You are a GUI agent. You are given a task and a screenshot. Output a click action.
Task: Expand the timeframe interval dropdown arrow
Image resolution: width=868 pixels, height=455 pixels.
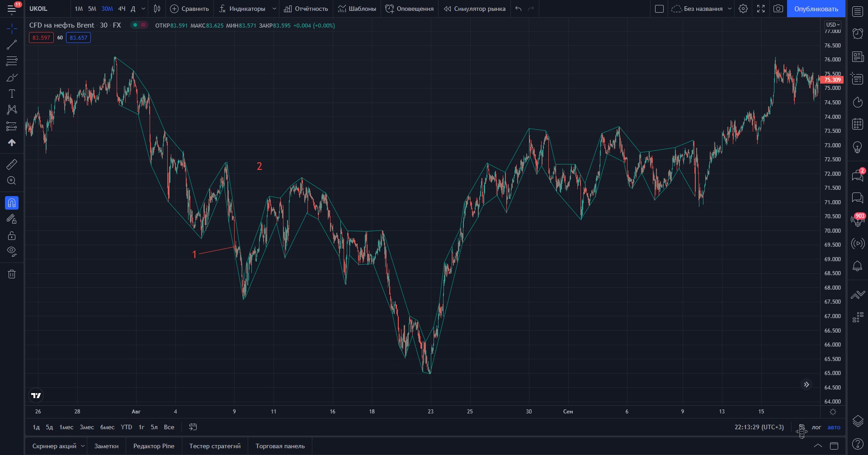143,9
